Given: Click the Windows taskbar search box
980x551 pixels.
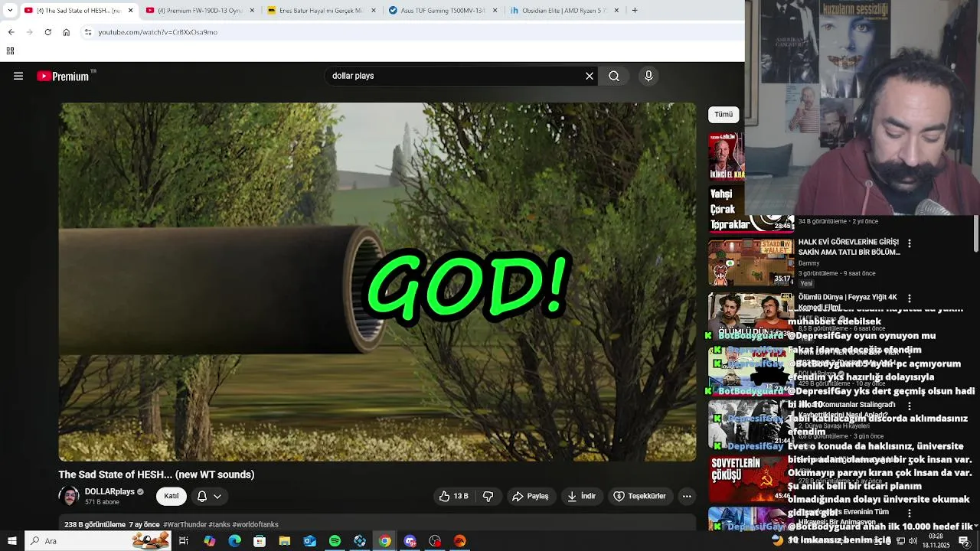Looking at the screenshot, I should [x=98, y=541].
